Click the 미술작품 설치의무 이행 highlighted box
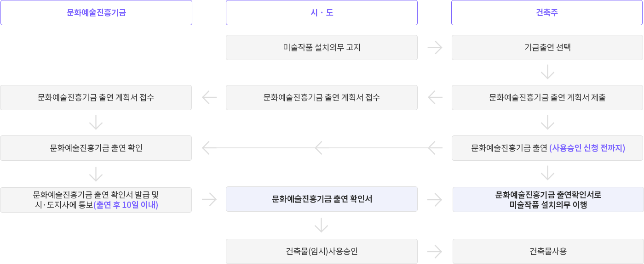The image size is (644, 264). (x=548, y=199)
